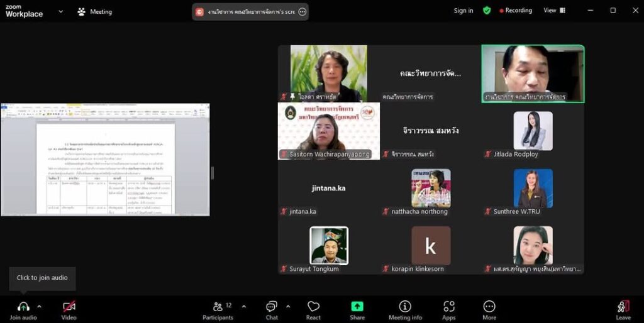Leave the meeting
The image size is (644, 323).
[x=623, y=309]
